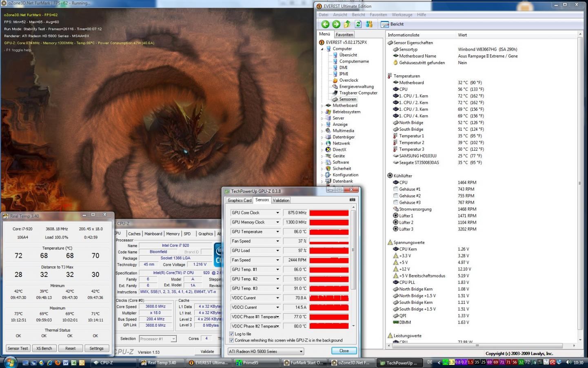
Task: Go forward with EVEREST green forward arrow
Action: click(x=336, y=24)
